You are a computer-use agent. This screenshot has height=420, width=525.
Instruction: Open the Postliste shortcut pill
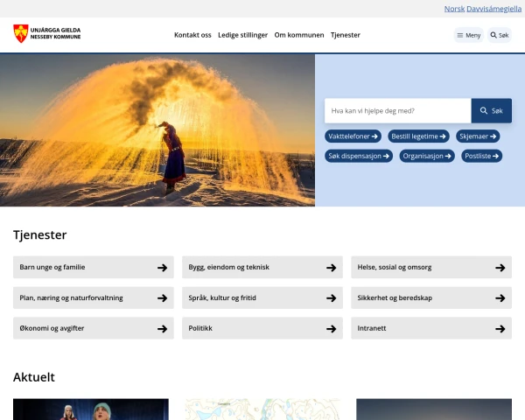481,156
